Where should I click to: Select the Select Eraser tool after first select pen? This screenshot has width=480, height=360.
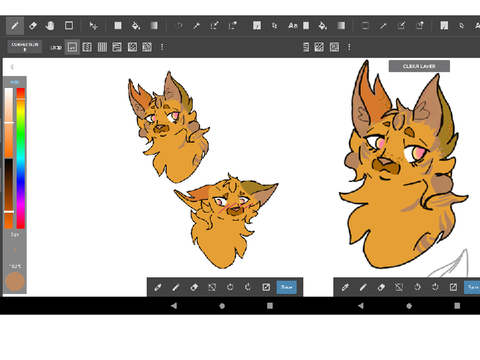click(x=232, y=26)
